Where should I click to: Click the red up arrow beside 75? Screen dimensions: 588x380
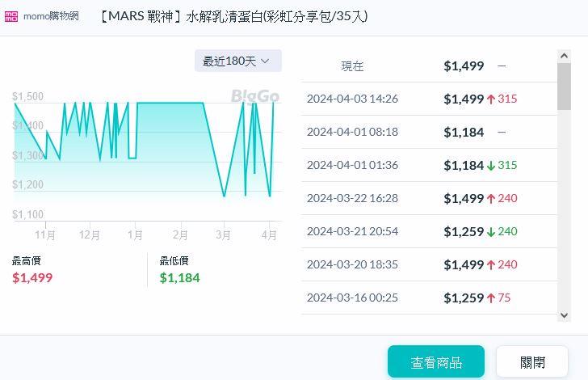pos(490,298)
